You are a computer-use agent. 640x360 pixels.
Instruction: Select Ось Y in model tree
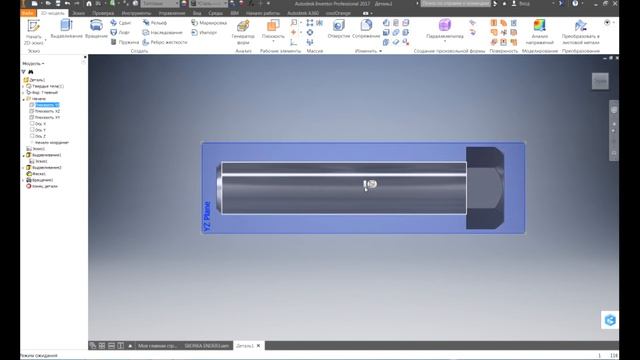(38, 130)
